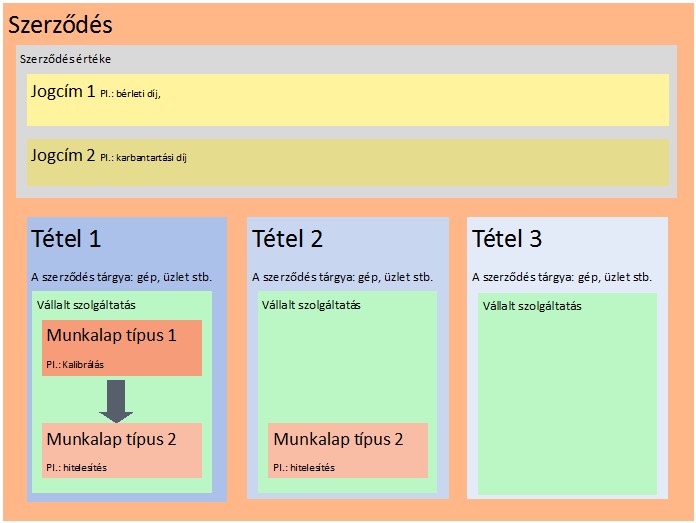
Task: Select Munkalap típus 2 box in Tétel 1
Action: (x=122, y=450)
